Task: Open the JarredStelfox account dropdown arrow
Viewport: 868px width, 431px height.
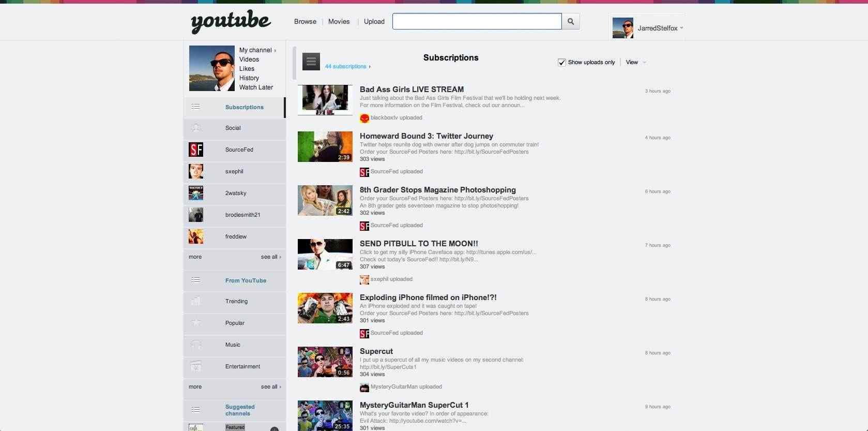Action: pyautogui.click(x=681, y=28)
